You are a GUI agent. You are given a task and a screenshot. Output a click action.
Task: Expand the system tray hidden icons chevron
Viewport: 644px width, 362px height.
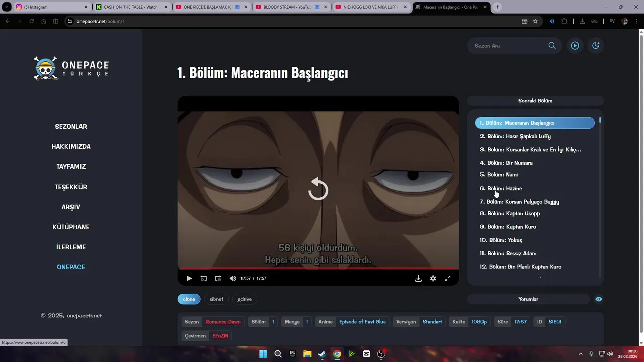(x=581, y=354)
